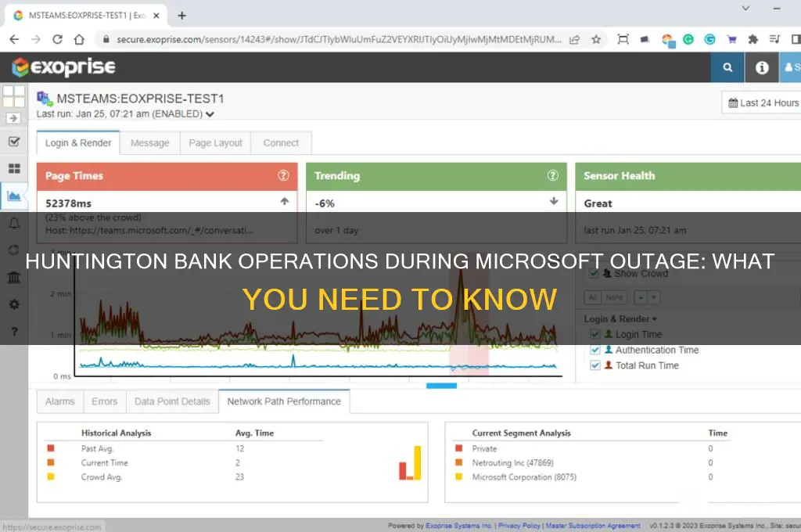Open the checklist icon in the sidebar
The height and width of the screenshot is (532, 801).
(14, 142)
